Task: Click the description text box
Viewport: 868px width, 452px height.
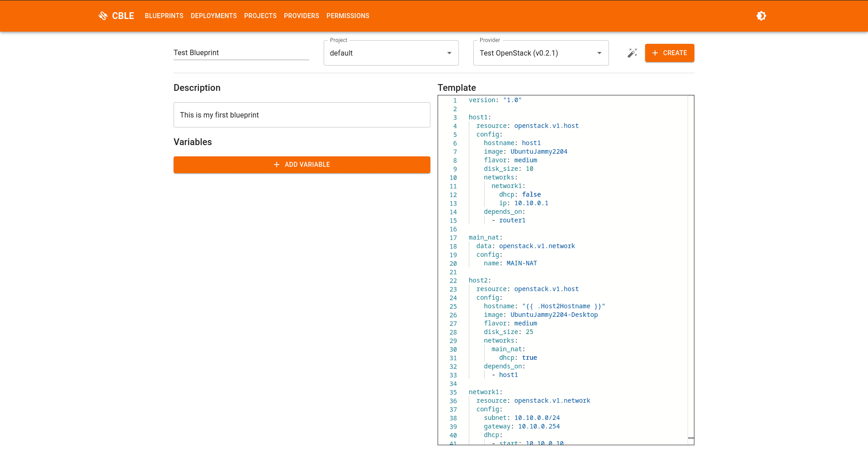Action: click(302, 115)
